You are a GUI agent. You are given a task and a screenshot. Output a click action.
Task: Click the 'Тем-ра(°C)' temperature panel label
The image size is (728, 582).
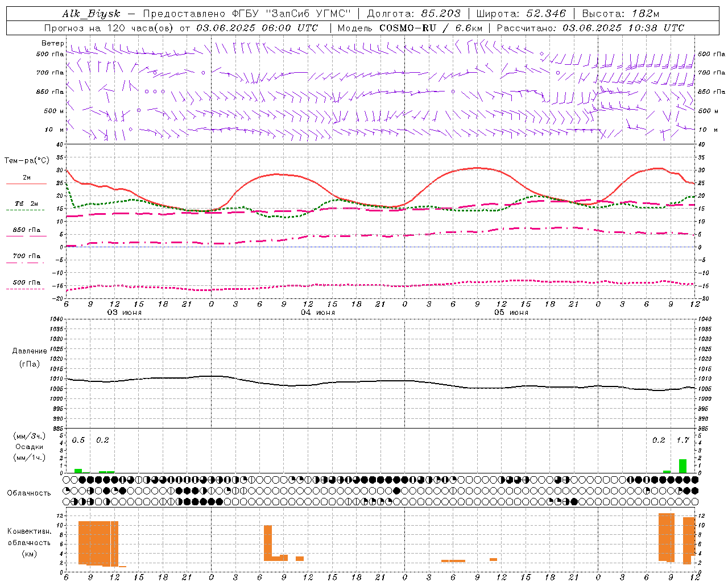pos(27,161)
